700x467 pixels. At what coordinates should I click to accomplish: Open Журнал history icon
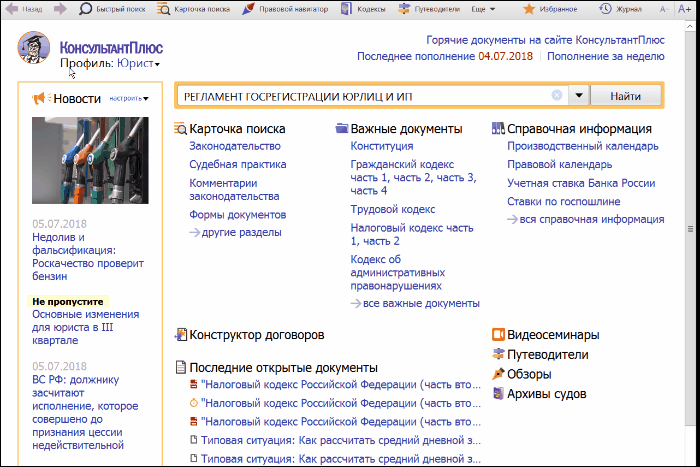click(x=605, y=9)
